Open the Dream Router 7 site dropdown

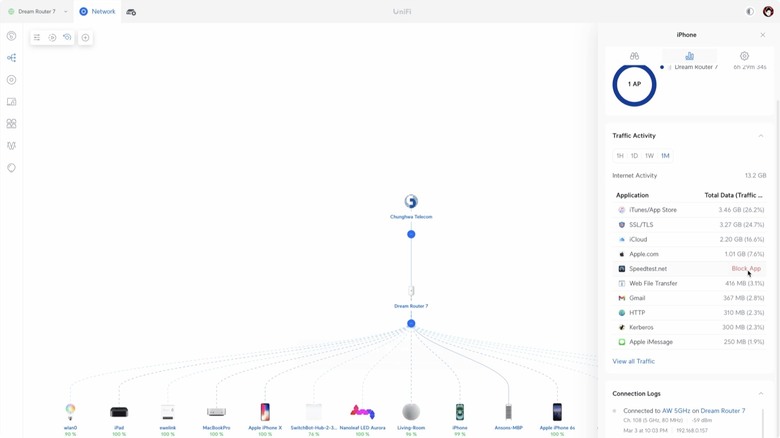tap(37, 11)
